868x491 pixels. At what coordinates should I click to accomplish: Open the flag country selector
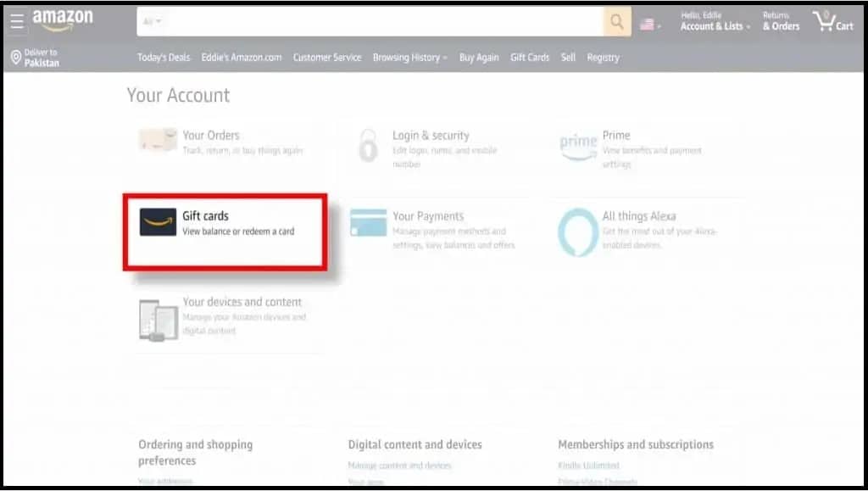(x=650, y=25)
